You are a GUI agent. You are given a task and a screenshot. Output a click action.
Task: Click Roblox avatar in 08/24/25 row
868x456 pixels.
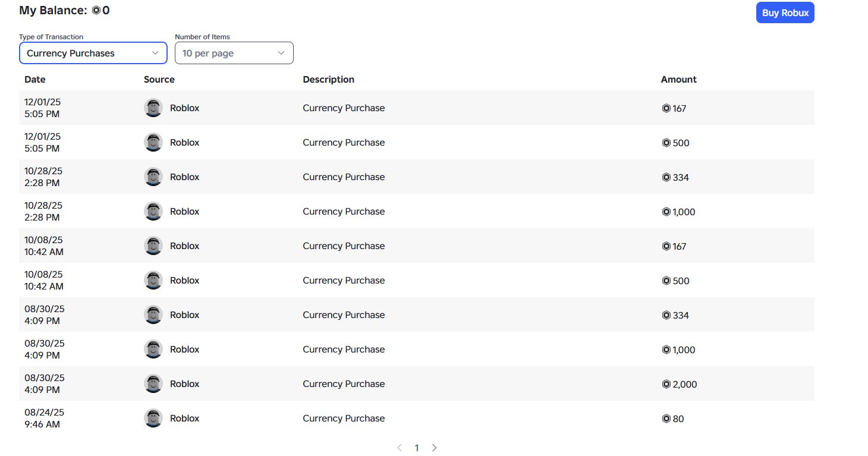click(x=153, y=418)
